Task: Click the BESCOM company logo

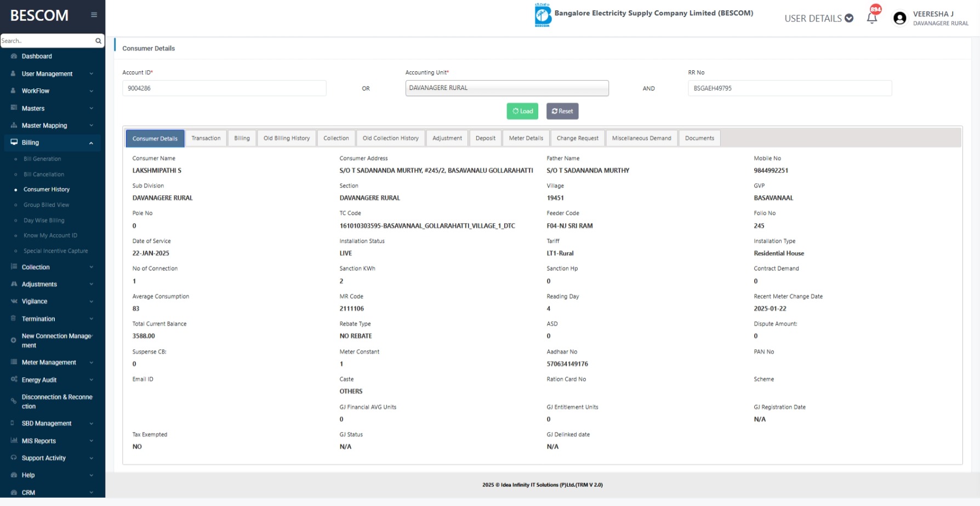Action: pyautogui.click(x=543, y=15)
